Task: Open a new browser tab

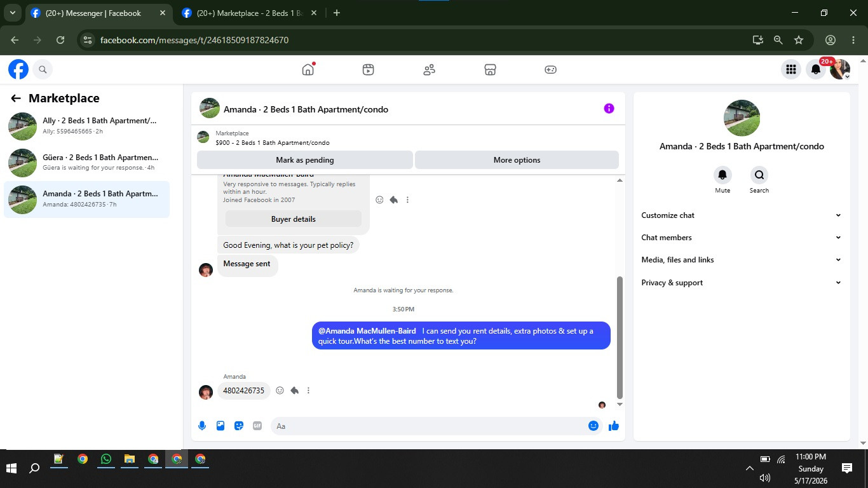Action: pos(337,13)
